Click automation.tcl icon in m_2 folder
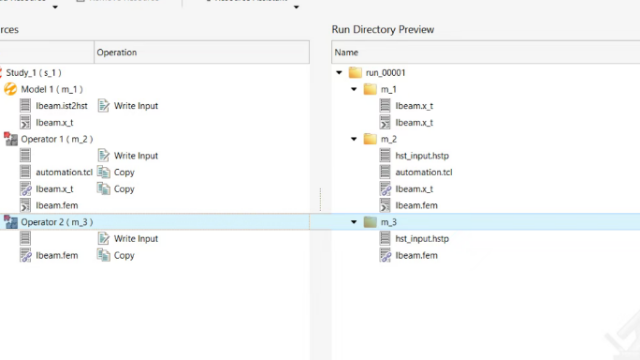Image resolution: width=640 pixels, height=360 pixels. [385, 172]
